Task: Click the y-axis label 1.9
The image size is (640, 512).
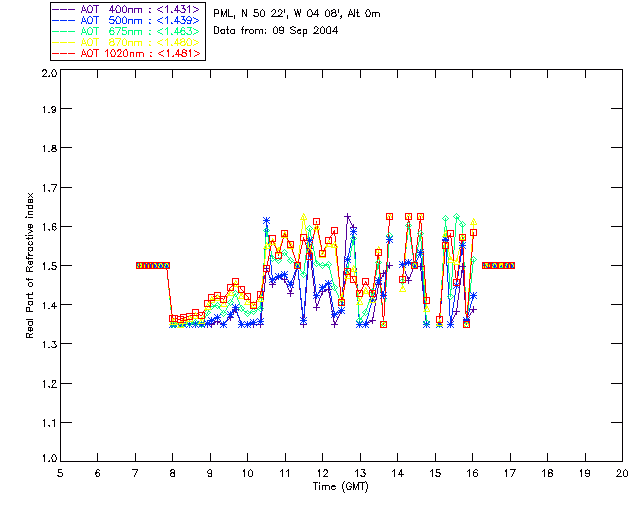Action: (x=49, y=109)
